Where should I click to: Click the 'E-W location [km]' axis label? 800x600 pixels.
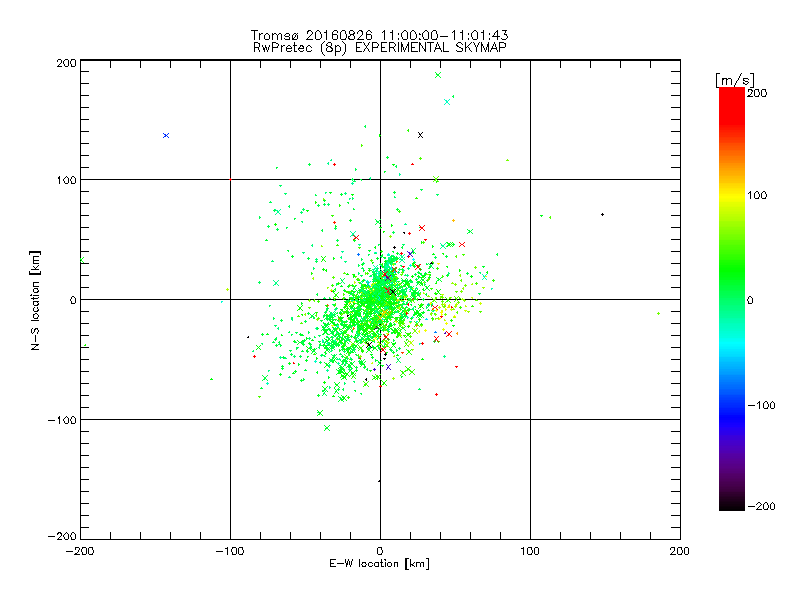[x=380, y=564]
